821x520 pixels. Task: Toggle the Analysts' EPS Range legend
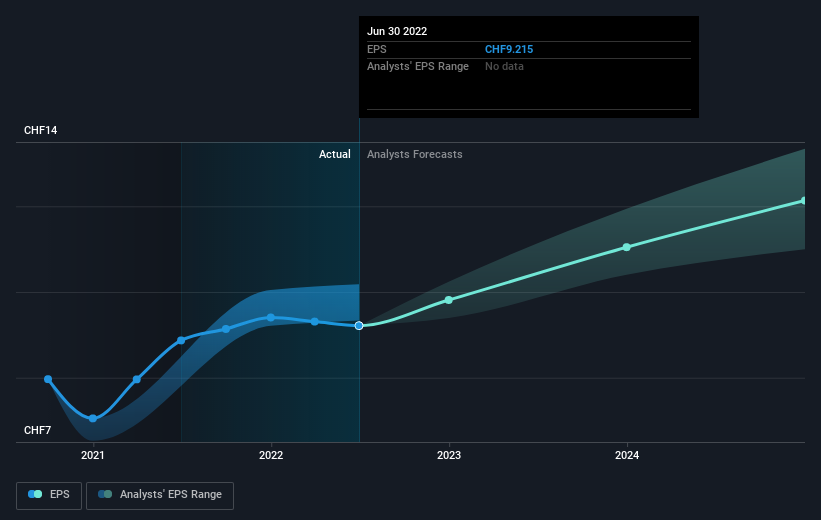coord(160,495)
